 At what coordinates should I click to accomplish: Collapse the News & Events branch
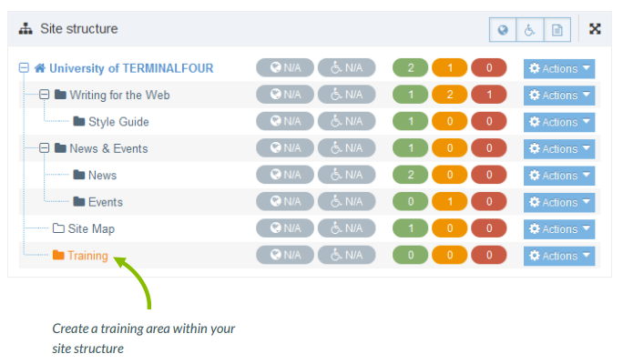44,148
